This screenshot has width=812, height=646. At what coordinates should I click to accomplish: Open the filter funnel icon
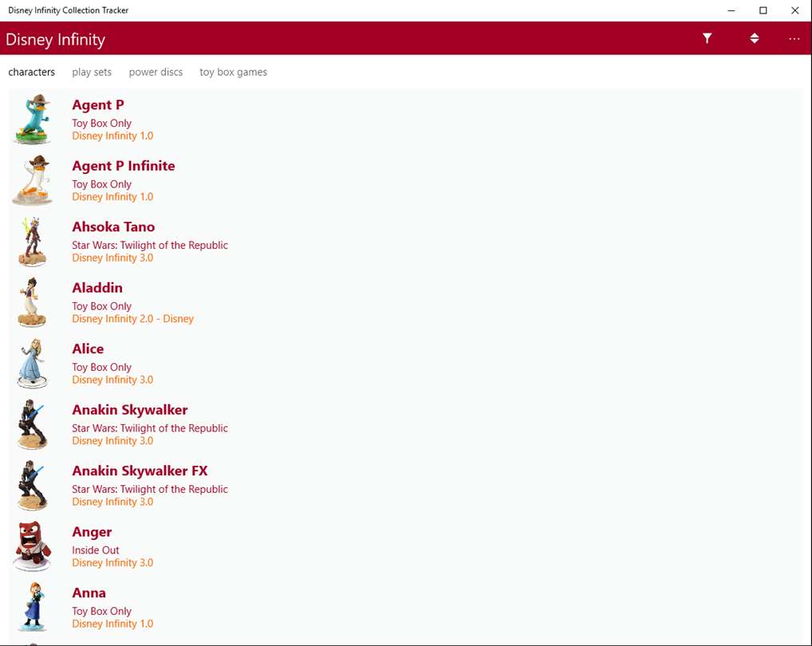pos(707,38)
